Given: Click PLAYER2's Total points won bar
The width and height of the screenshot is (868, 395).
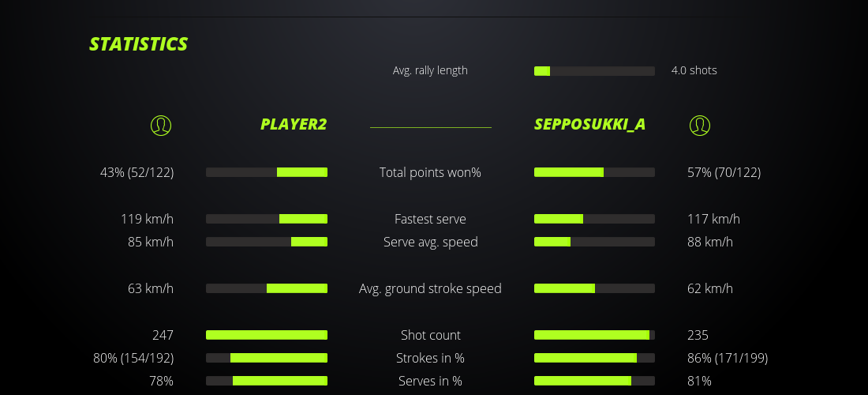Looking at the screenshot, I should click(x=267, y=172).
